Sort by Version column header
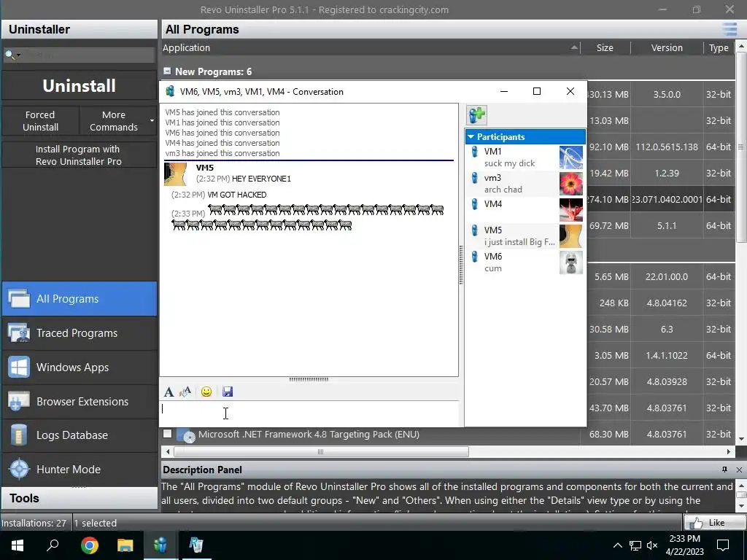This screenshot has width=747, height=560. 667,47
